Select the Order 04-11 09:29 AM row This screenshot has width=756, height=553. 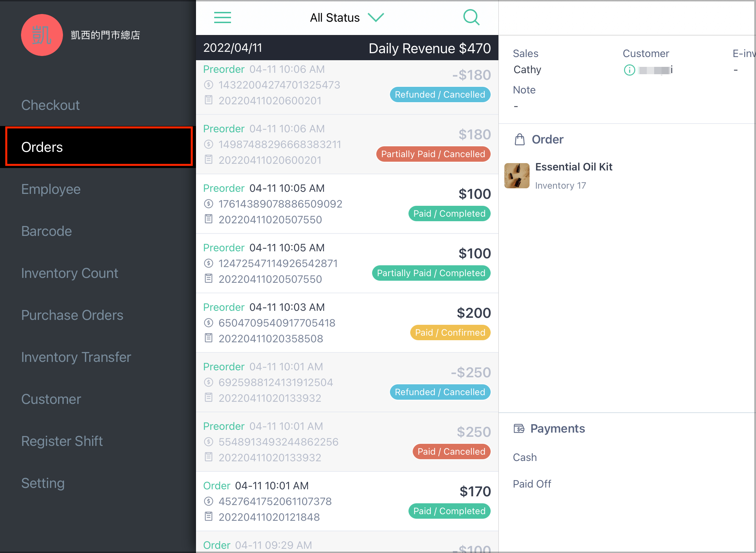(x=347, y=542)
